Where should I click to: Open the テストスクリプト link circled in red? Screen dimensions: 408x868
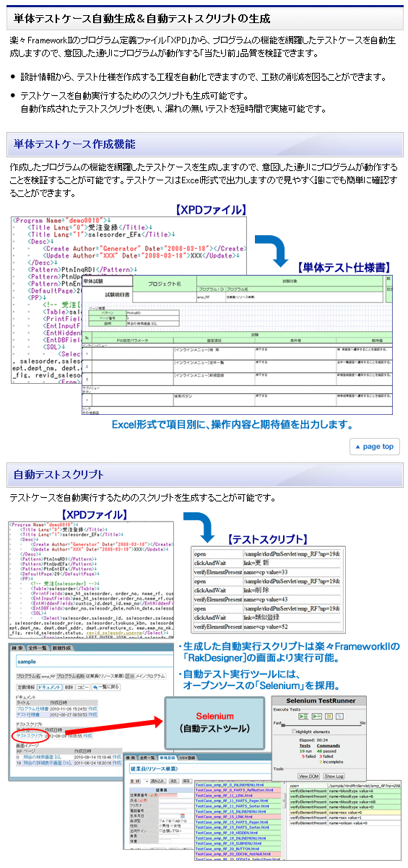[x=30, y=736]
